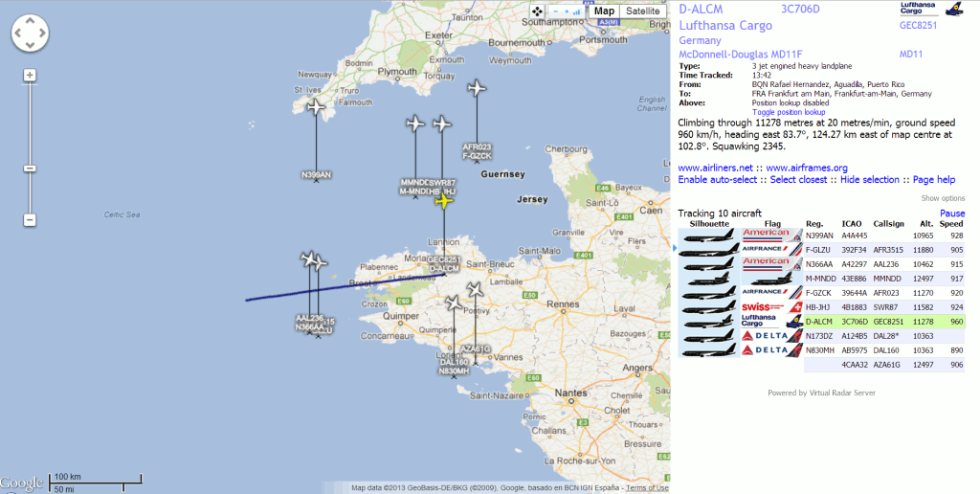Sort list by Callsign column header
This screenshot has width=980, height=494.
coord(888,223)
